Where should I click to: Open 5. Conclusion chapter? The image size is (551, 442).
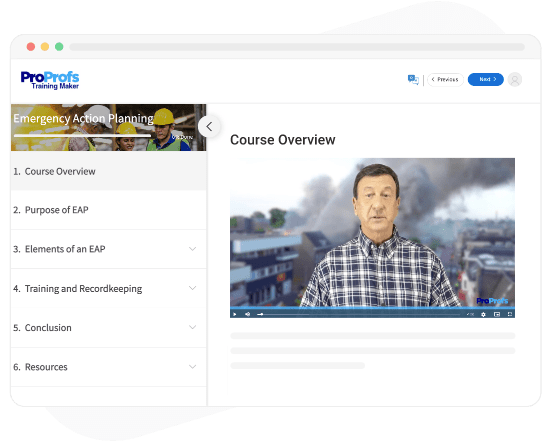coord(109,328)
